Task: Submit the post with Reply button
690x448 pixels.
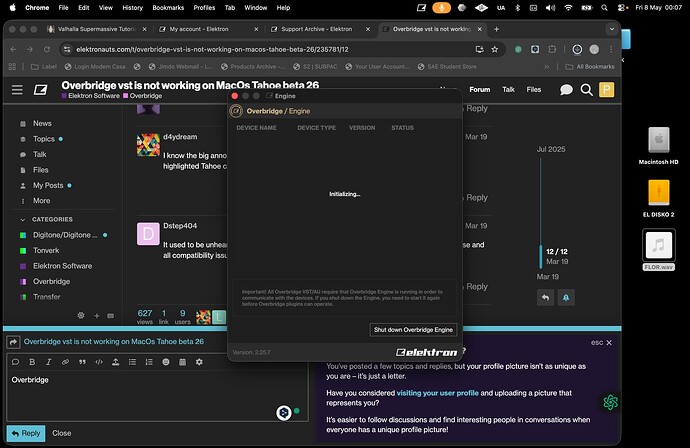Action: click(x=26, y=433)
